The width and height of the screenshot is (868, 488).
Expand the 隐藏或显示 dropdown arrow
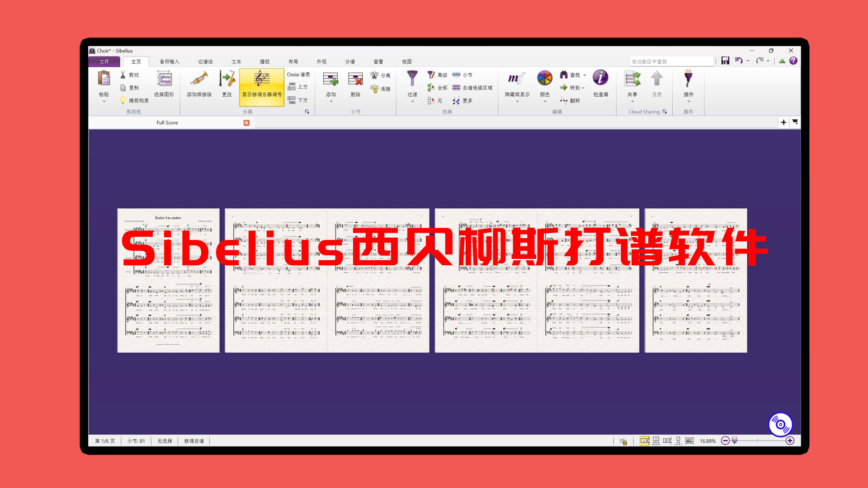point(517,102)
